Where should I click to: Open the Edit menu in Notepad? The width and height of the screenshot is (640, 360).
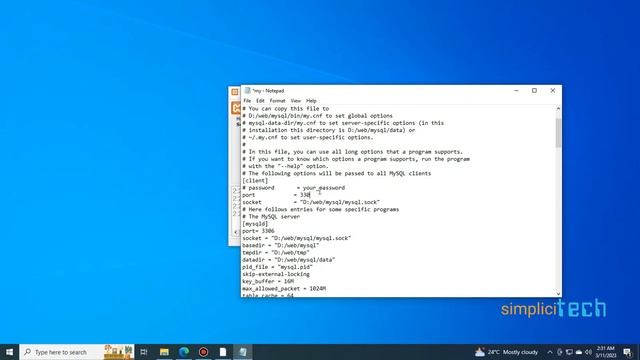coord(260,101)
